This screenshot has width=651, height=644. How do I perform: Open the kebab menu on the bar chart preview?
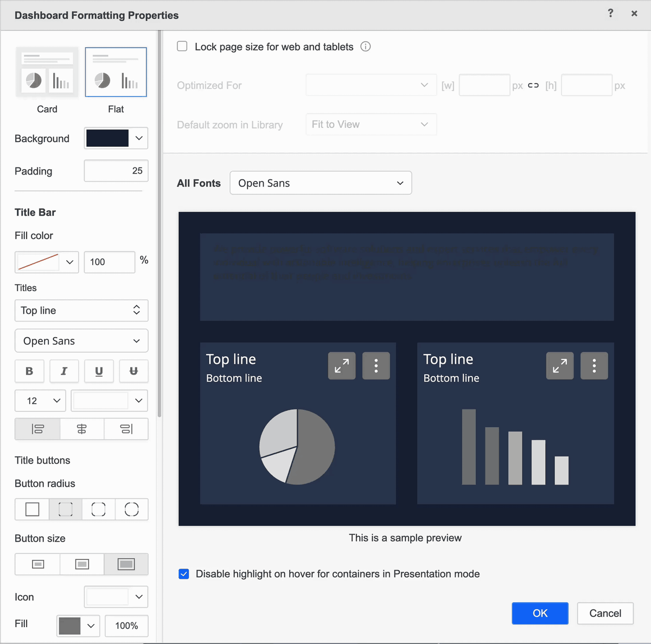(x=594, y=365)
